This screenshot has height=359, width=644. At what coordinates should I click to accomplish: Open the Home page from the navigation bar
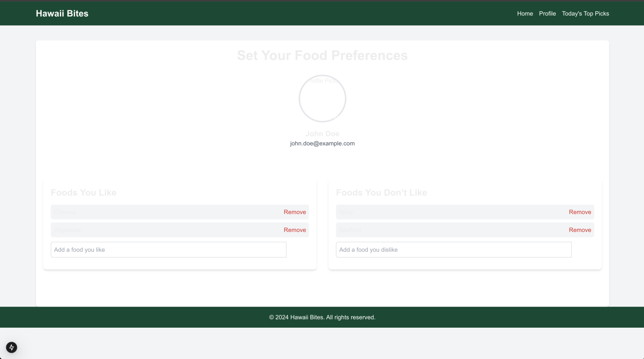525,13
